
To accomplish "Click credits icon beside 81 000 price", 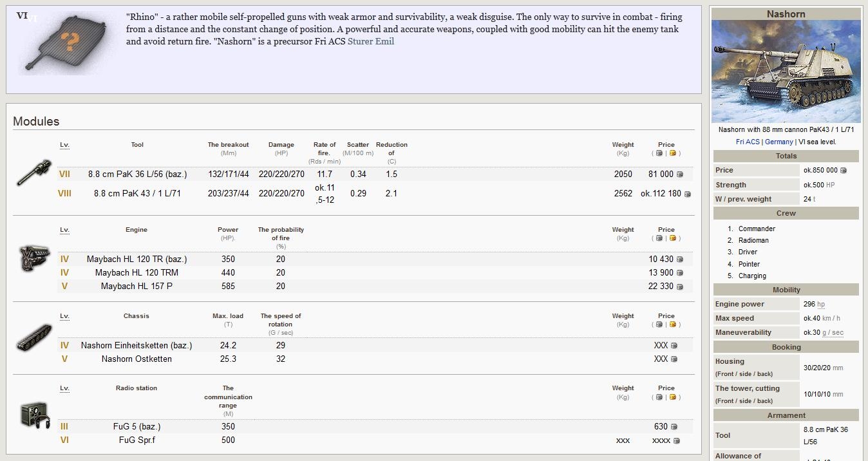I will (x=680, y=174).
